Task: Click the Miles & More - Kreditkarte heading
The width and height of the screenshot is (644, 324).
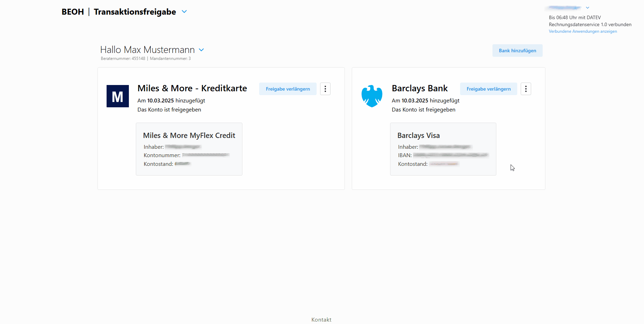Action: 192,88
